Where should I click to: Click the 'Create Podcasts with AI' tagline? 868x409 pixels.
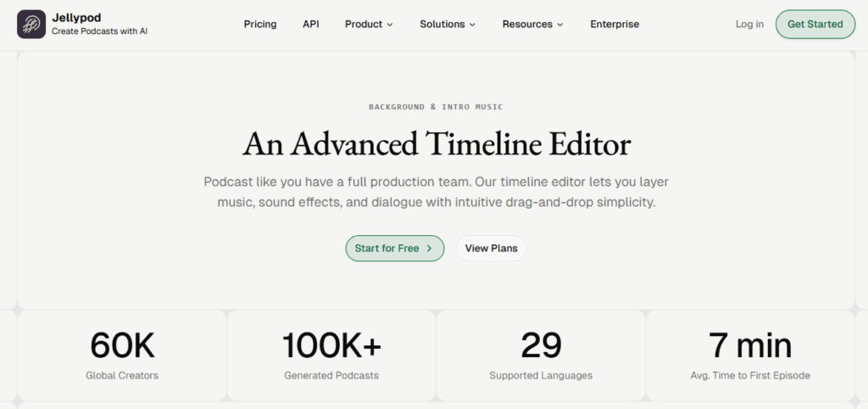tap(99, 31)
